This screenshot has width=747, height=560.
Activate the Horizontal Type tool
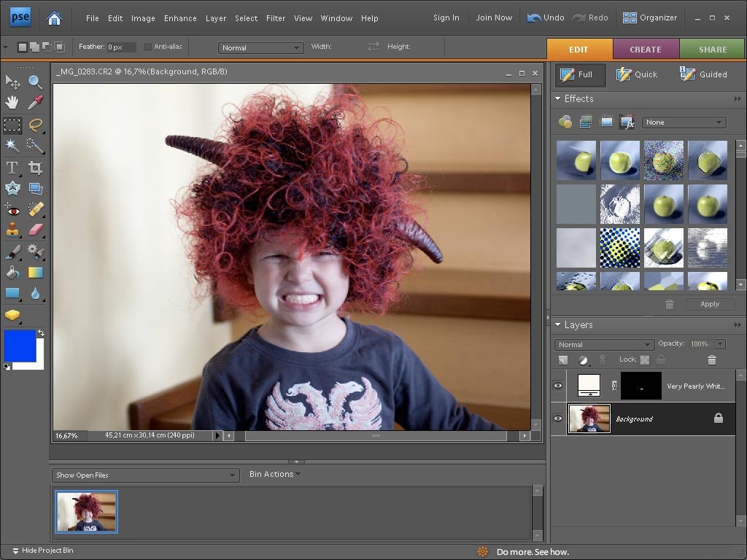(12, 168)
